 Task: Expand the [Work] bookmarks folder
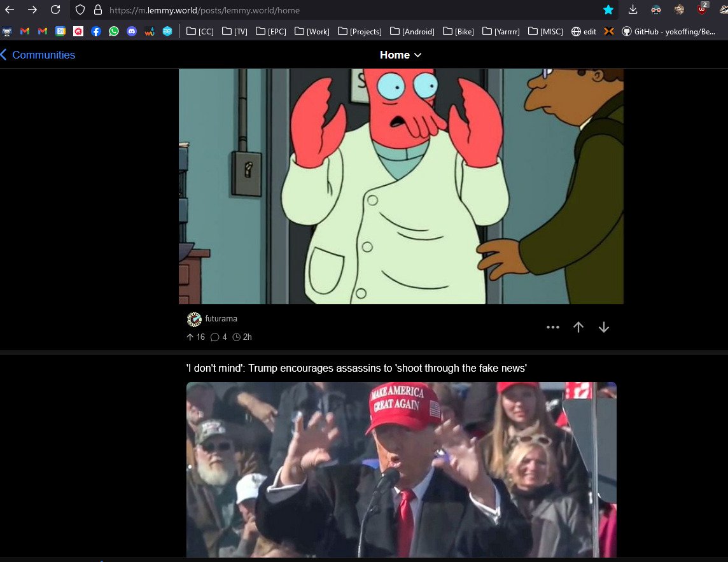click(312, 31)
